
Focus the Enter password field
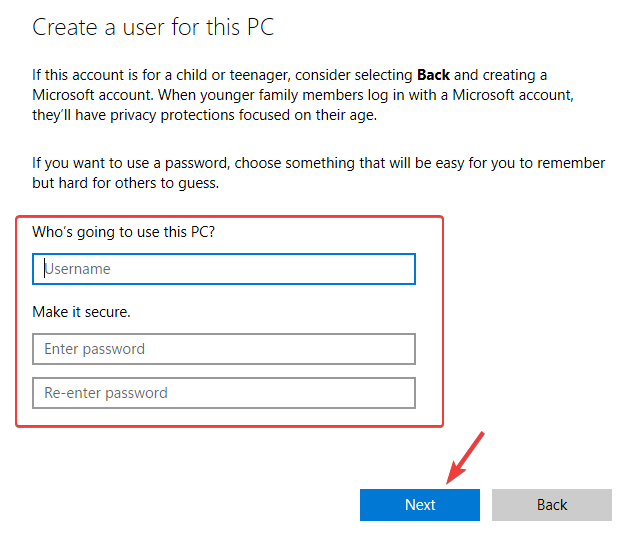pyautogui.click(x=223, y=349)
